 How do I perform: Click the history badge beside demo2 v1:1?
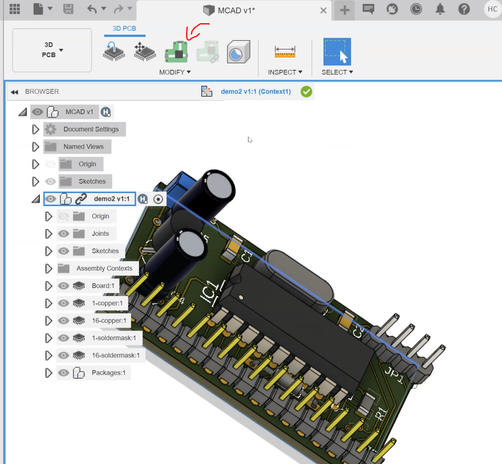pos(143,199)
